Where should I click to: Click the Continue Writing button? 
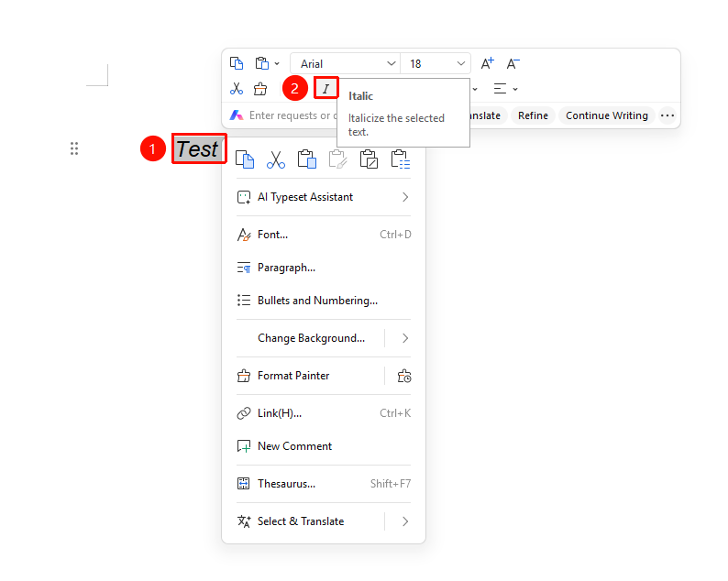coord(607,115)
